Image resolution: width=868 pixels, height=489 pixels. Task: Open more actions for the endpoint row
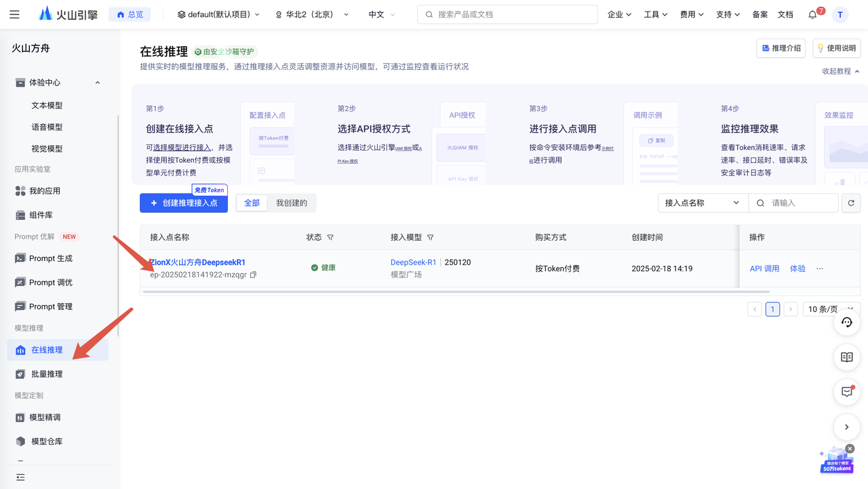click(x=820, y=269)
